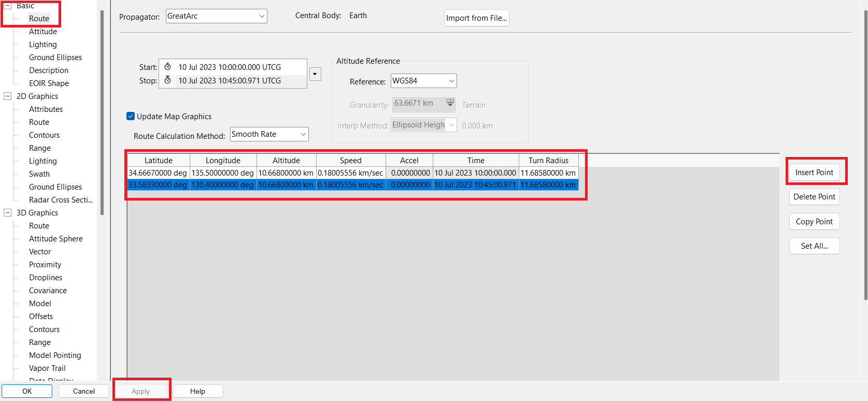Select Range under 2D Graphics

40,148
